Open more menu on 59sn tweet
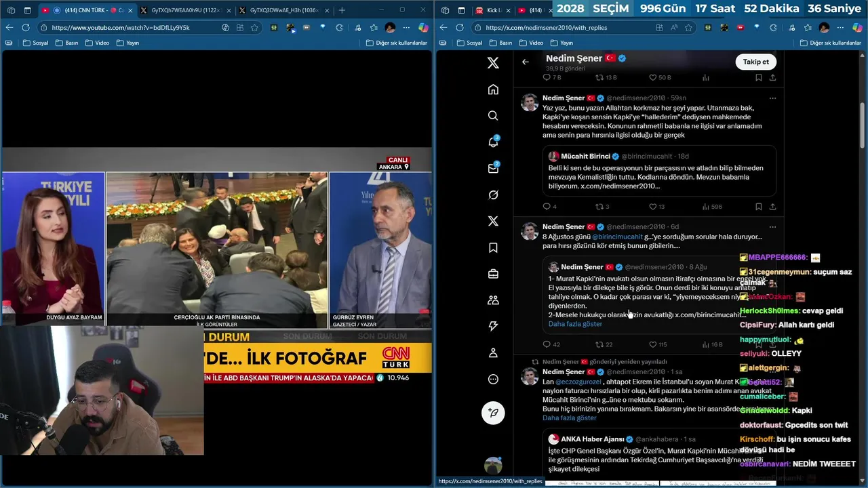Screen dimensions: 868x488 772,98
